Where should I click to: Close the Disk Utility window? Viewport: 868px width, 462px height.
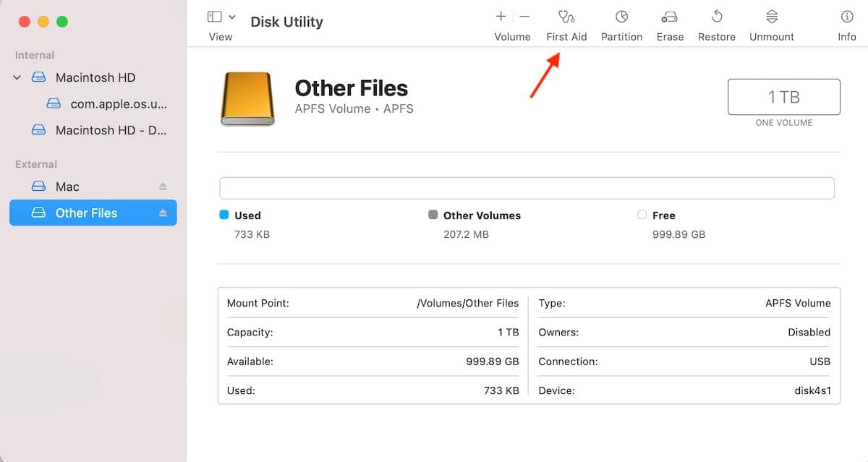tap(24, 22)
